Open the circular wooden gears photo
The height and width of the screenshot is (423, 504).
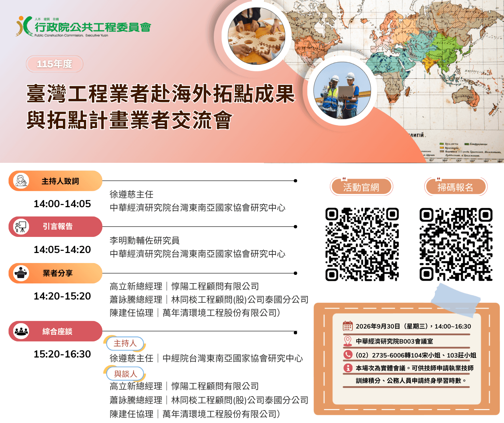(x=257, y=36)
